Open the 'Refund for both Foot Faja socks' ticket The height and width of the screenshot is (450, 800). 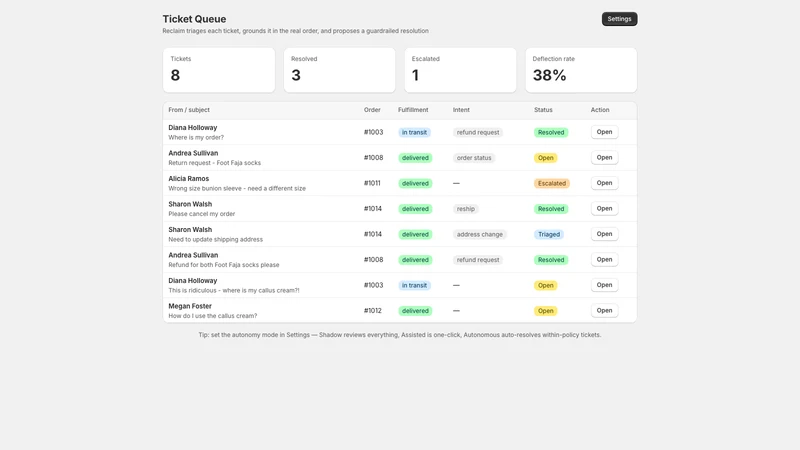point(604,260)
